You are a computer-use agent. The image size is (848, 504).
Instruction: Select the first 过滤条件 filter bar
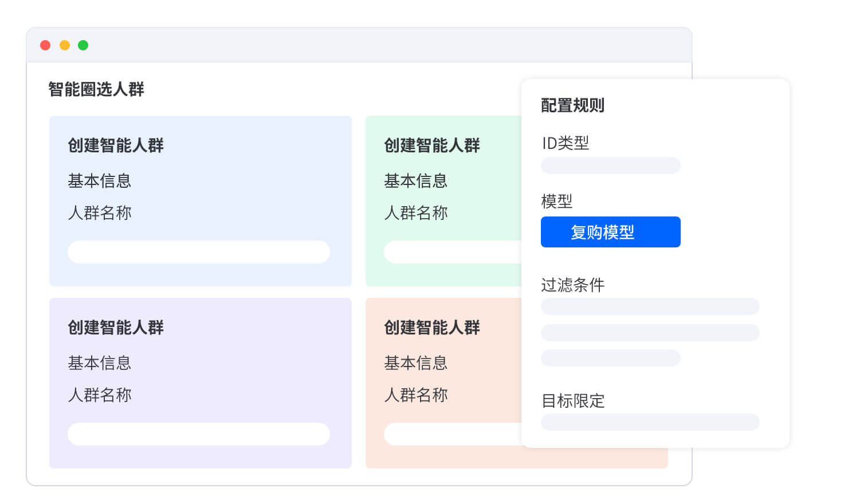(650, 306)
